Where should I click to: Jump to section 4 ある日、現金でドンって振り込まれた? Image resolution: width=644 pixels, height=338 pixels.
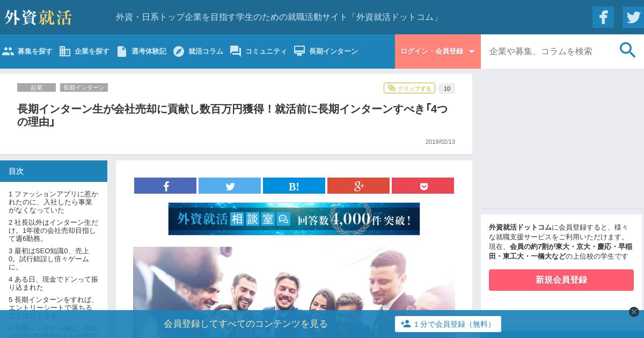54,283
